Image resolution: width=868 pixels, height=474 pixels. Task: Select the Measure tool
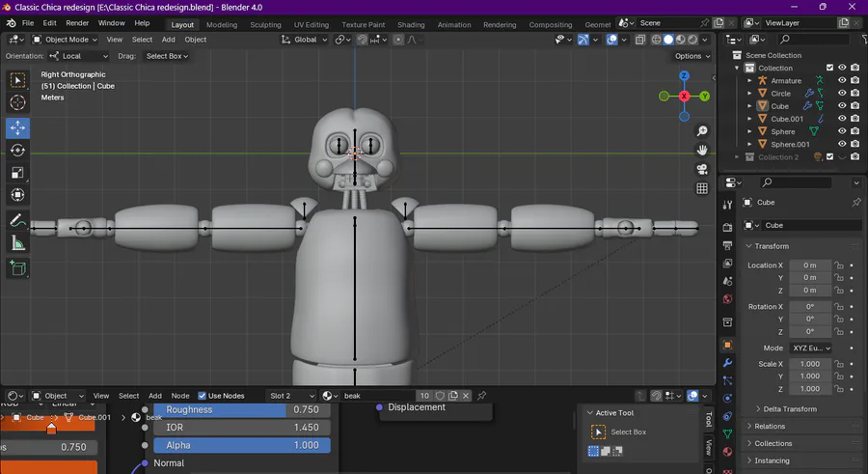click(x=17, y=243)
